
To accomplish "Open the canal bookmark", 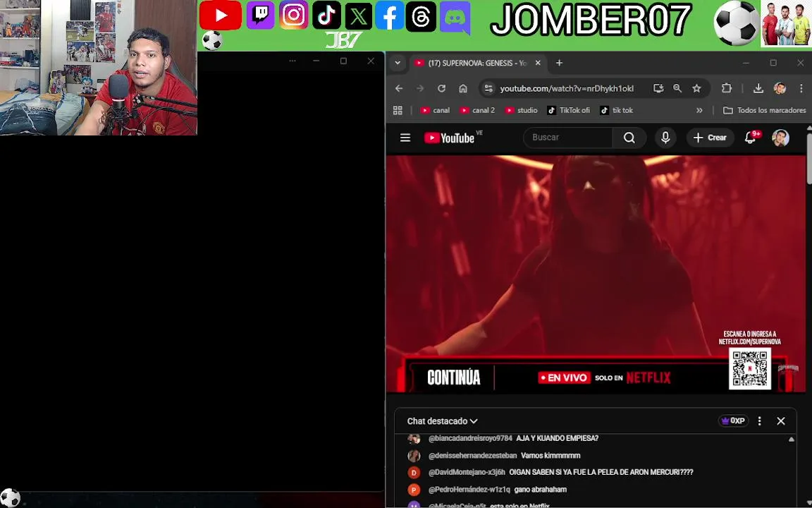I will (x=435, y=110).
